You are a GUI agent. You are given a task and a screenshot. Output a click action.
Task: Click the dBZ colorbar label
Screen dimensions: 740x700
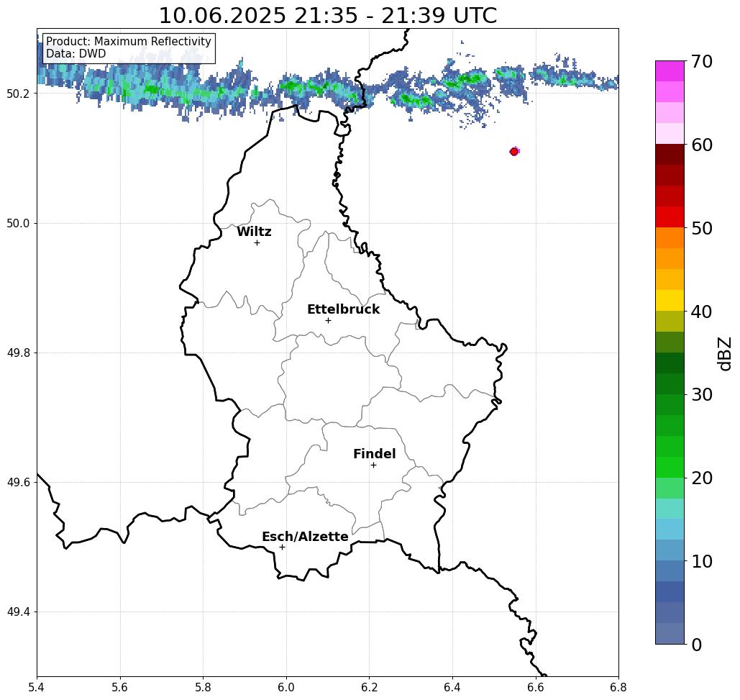725,353
